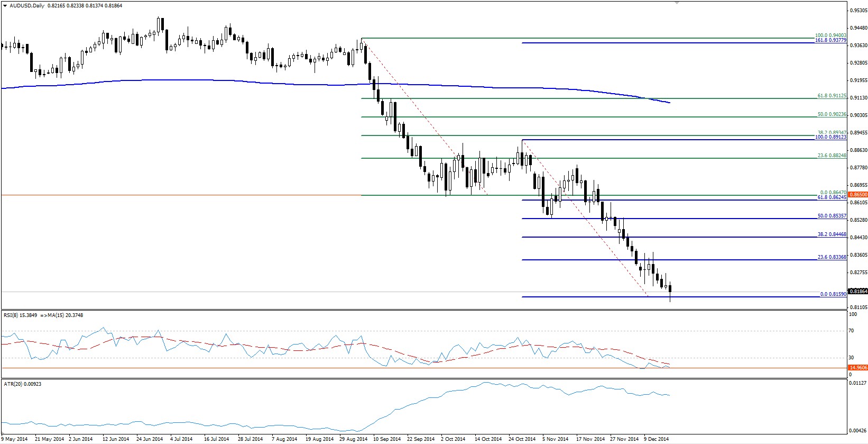This screenshot has height=444, width=868.
Task: Click the date label 27 Nov 2014
Action: [624, 439]
